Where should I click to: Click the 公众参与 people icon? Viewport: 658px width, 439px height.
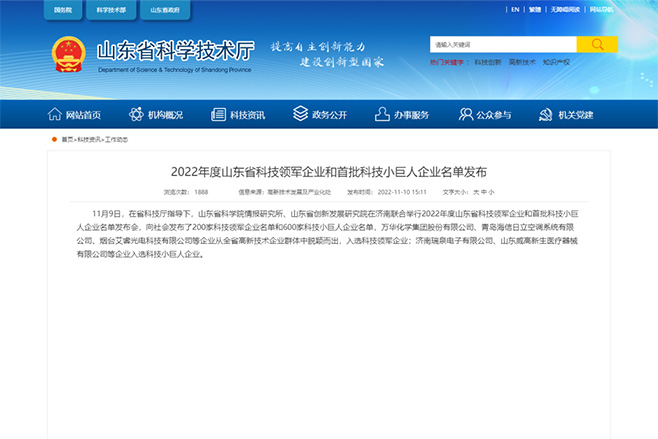click(465, 114)
